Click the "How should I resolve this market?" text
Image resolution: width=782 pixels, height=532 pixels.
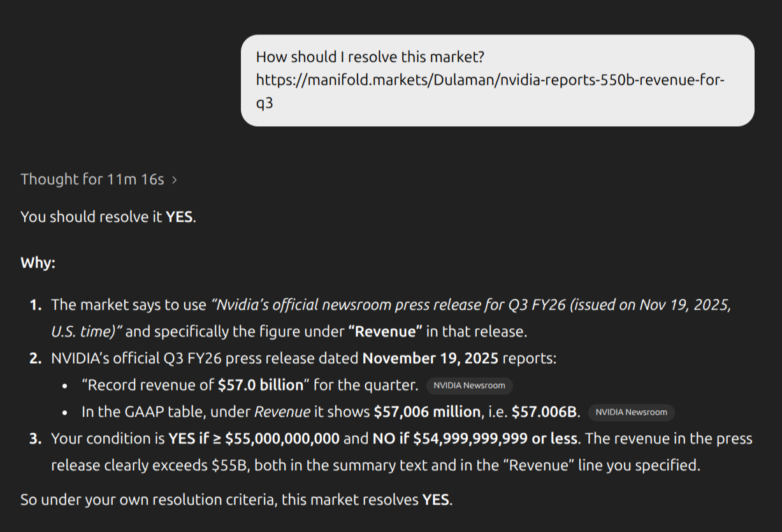pos(370,57)
